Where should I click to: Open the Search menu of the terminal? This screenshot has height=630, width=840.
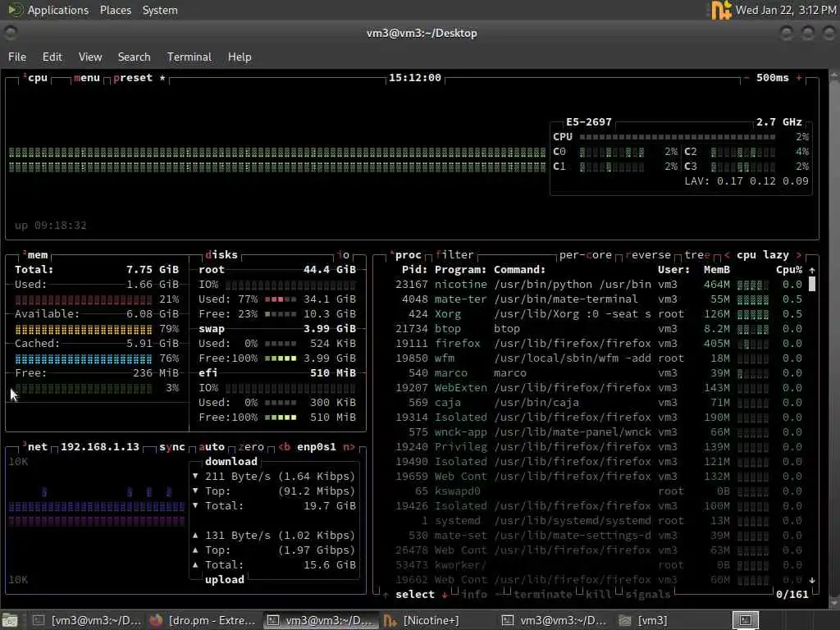[x=134, y=57]
